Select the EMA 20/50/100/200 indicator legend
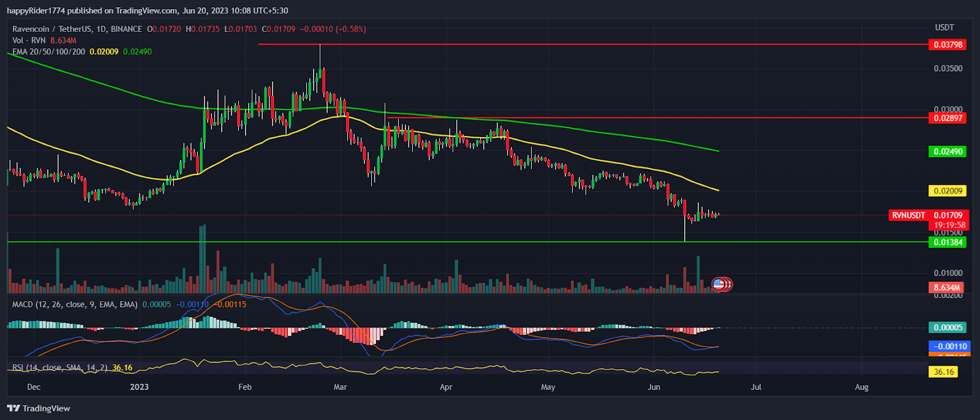980x420 pixels. click(49, 51)
